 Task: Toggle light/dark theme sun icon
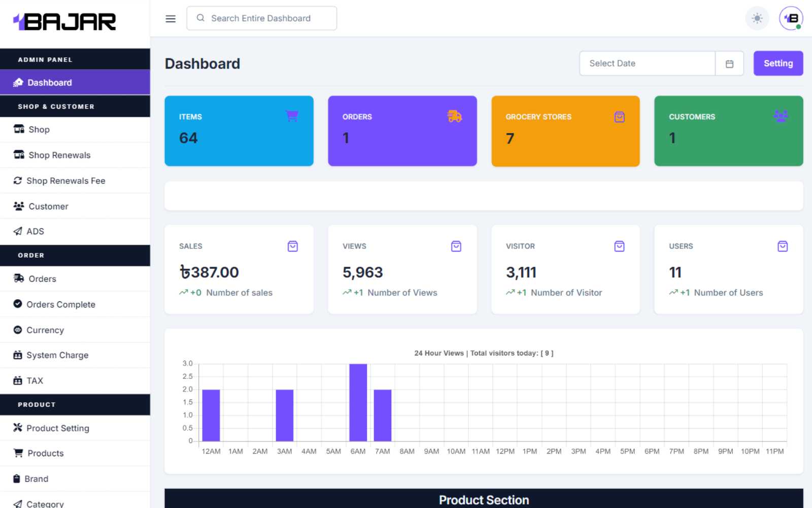[757, 18]
